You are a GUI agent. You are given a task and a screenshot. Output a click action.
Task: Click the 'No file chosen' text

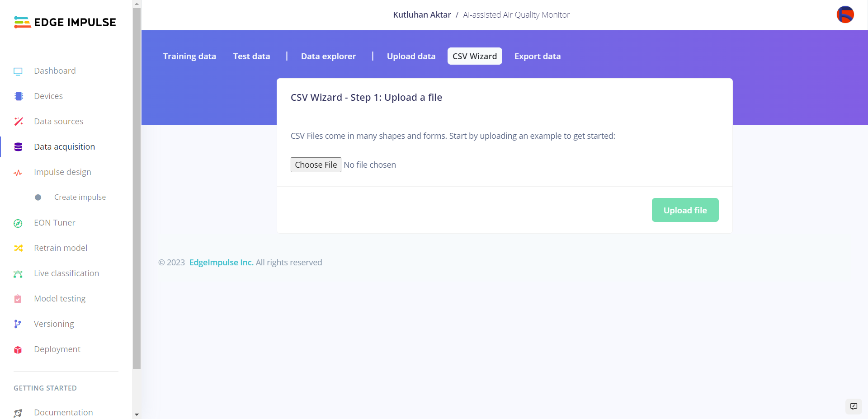370,165
